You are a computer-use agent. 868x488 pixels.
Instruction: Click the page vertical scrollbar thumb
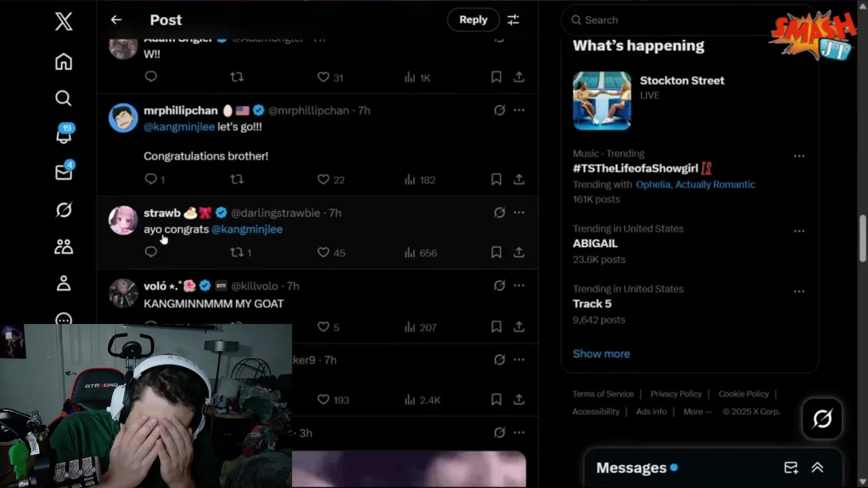[863, 238]
